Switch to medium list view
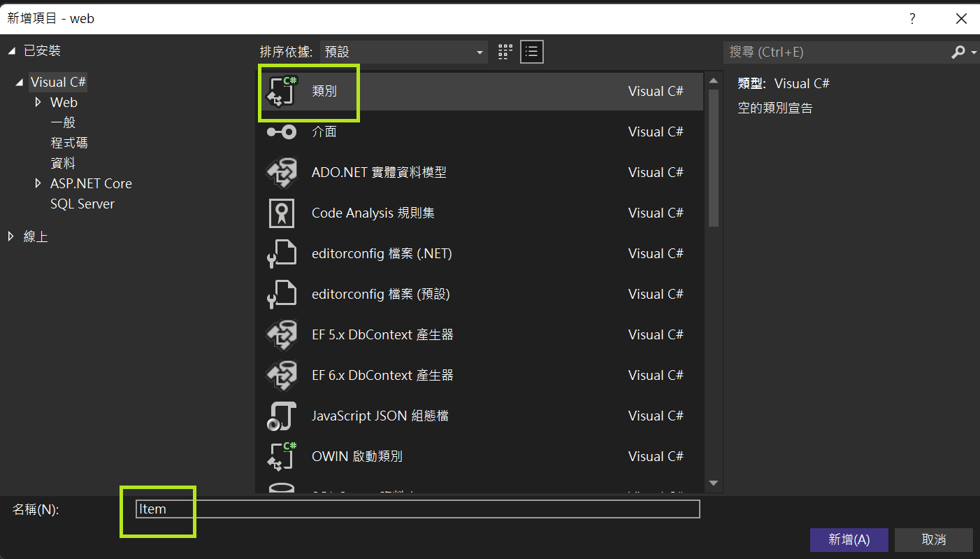This screenshot has width=980, height=559. 532,52
